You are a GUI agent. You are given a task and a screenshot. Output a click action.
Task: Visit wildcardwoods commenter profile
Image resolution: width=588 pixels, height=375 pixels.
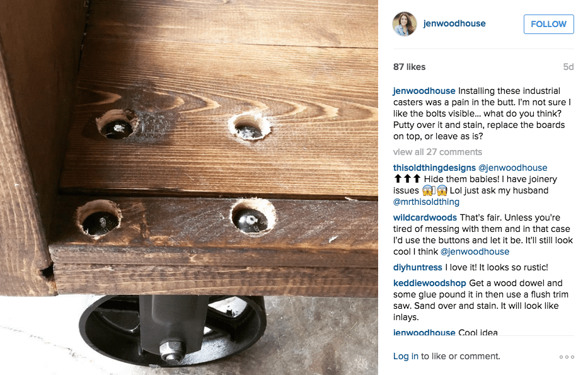[425, 217]
